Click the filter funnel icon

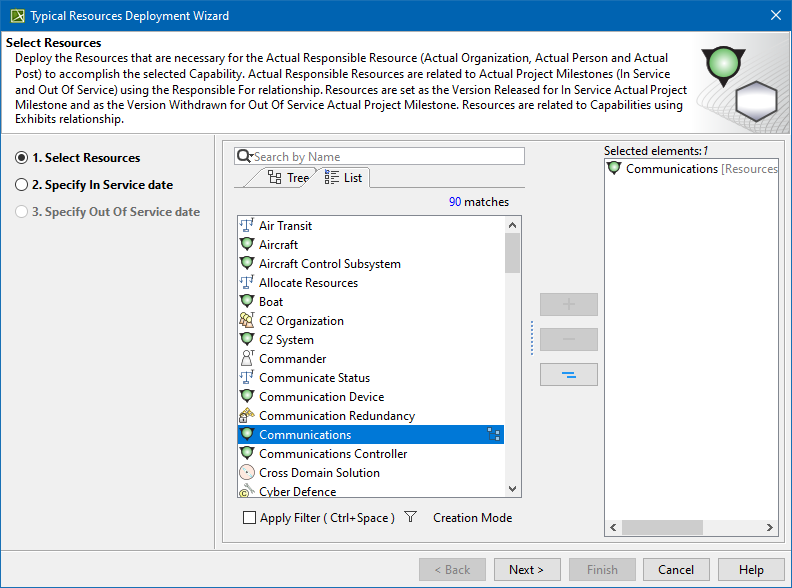click(410, 518)
